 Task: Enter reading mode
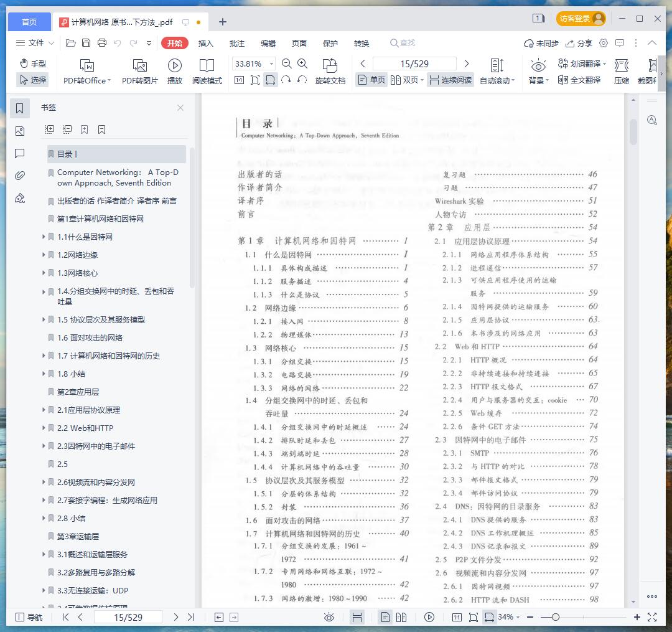207,72
